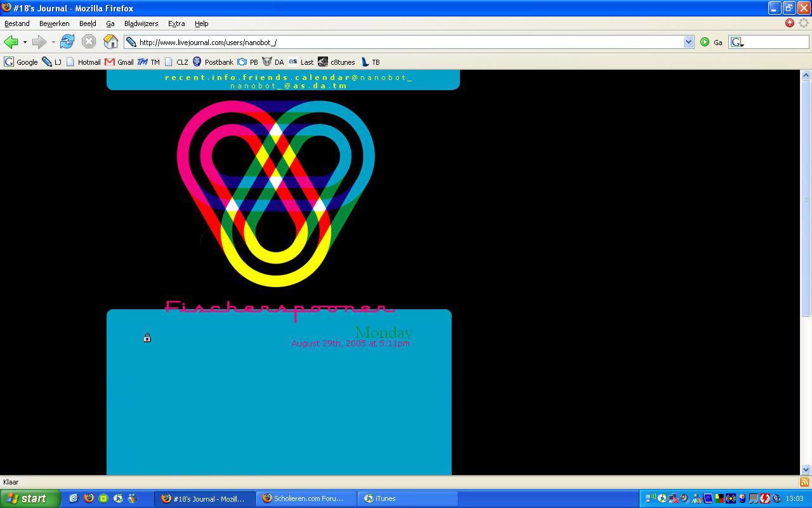Open the Beeld menu
The width and height of the screenshot is (812, 508).
click(88, 23)
